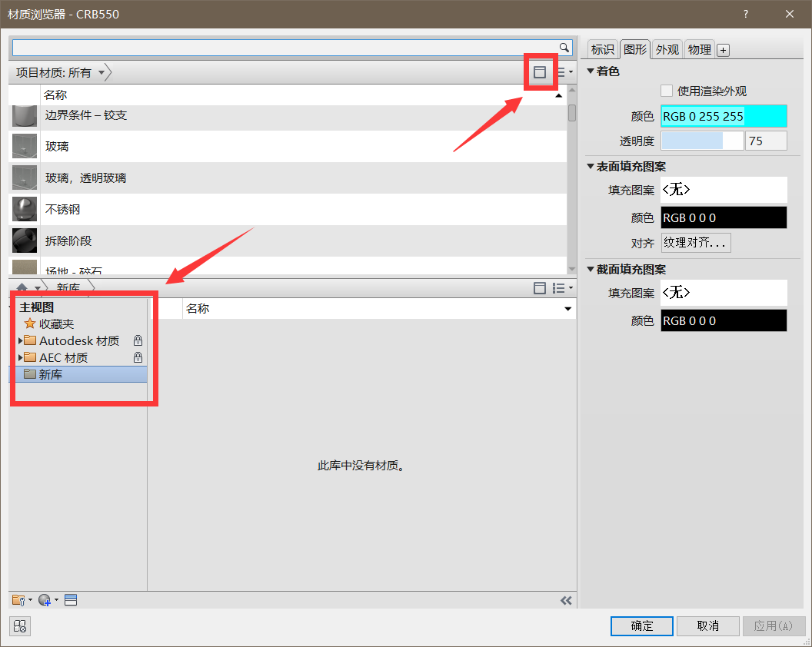Open the bottom-left asset browser button
Viewport: 812px width, 647px height.
pyautogui.click(x=20, y=626)
